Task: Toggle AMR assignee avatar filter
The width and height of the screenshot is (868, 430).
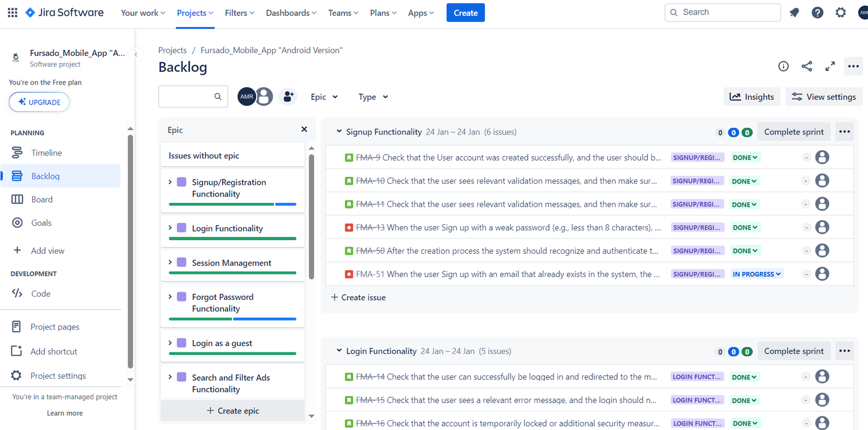Action: (x=246, y=97)
